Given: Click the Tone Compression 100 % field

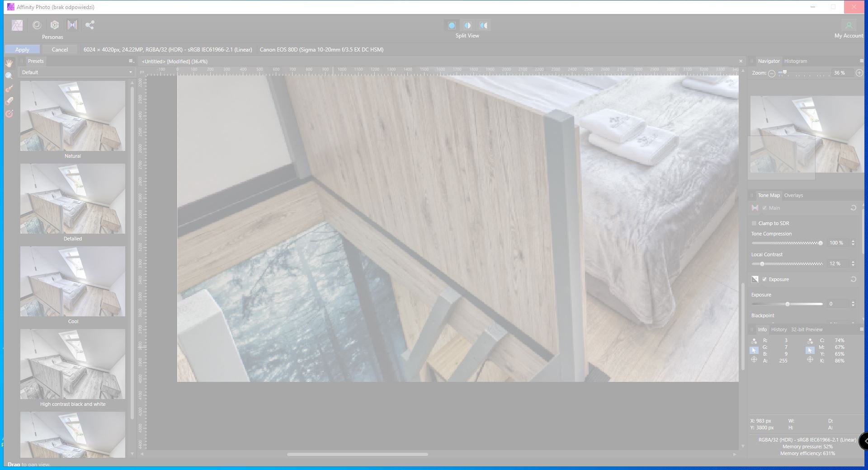Looking at the screenshot, I should 838,243.
